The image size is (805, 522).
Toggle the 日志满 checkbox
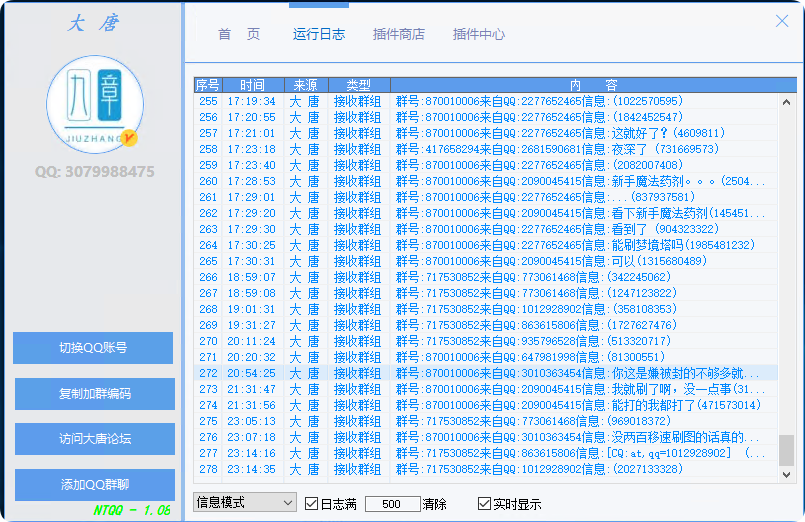[312, 503]
